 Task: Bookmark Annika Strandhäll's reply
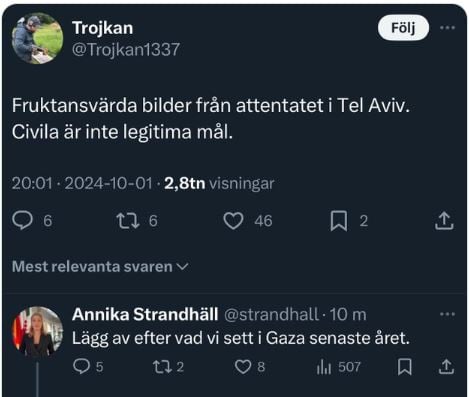pyautogui.click(x=405, y=367)
